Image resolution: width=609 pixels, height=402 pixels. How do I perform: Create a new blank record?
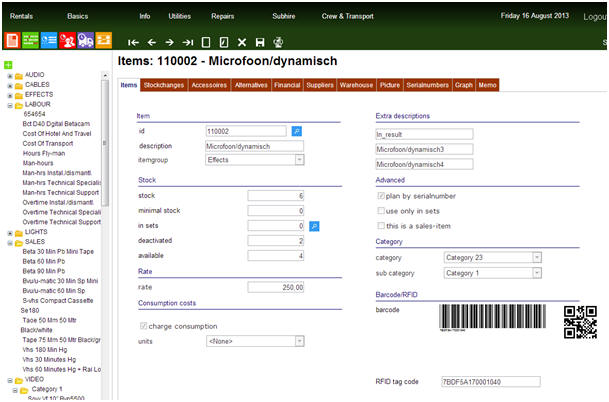coord(206,42)
